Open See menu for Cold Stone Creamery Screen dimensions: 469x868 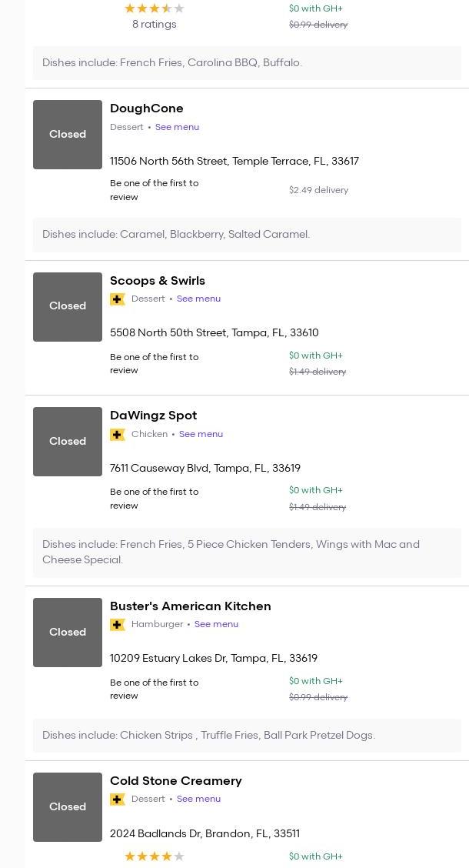tap(198, 799)
